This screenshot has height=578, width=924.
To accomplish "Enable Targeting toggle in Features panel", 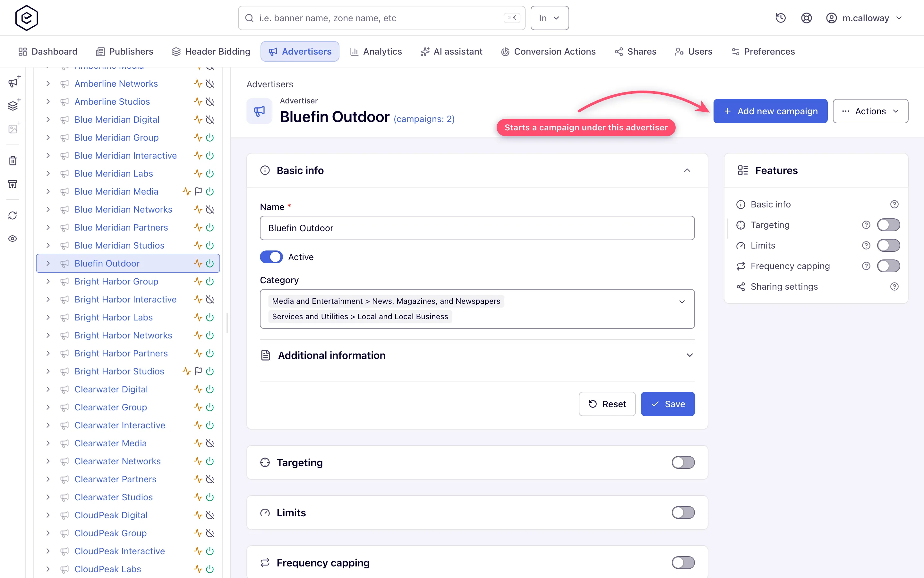I will [888, 225].
